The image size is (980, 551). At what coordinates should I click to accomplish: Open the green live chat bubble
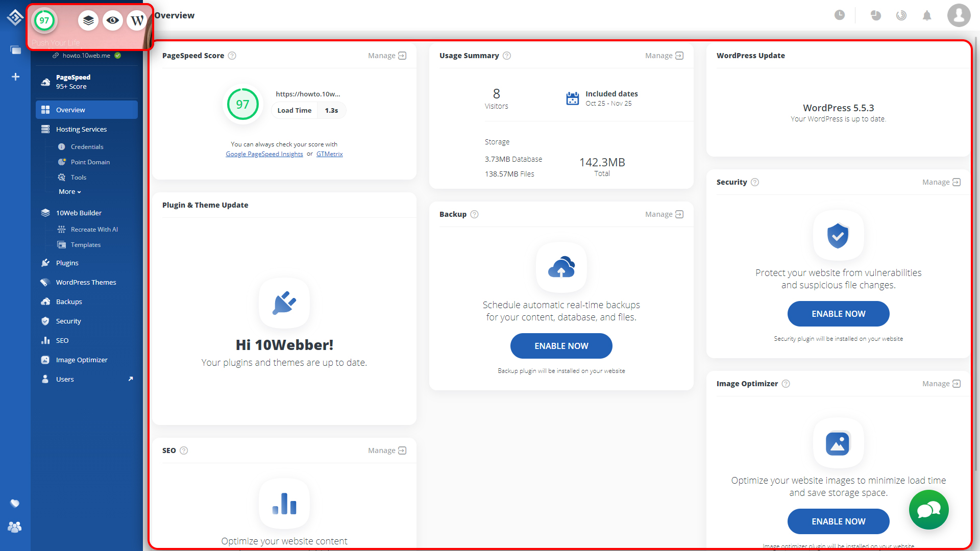[x=929, y=510]
